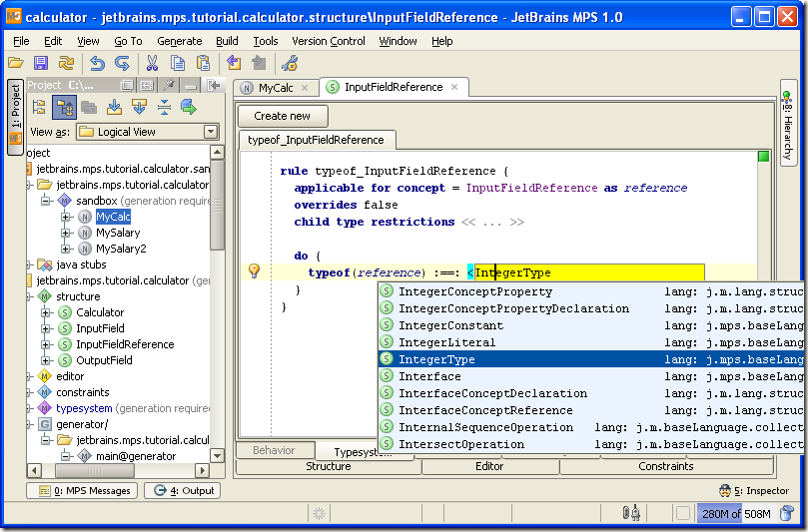Click the intention lightbulb icon
Viewport: 808px width, 532px height.
[254, 270]
